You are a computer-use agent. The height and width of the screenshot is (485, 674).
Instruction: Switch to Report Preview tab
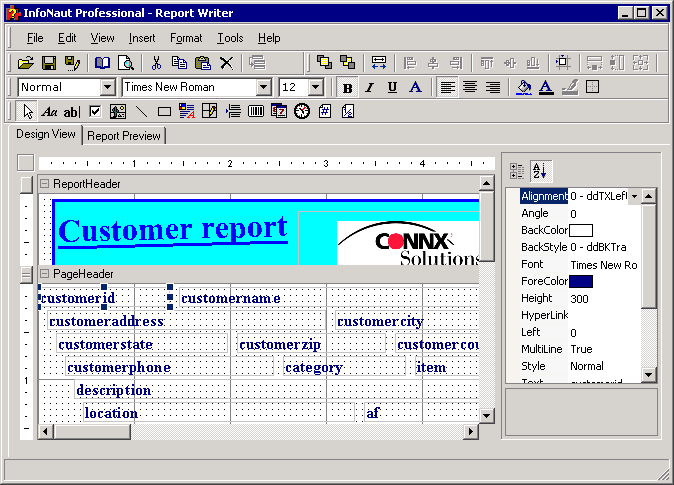tap(124, 136)
